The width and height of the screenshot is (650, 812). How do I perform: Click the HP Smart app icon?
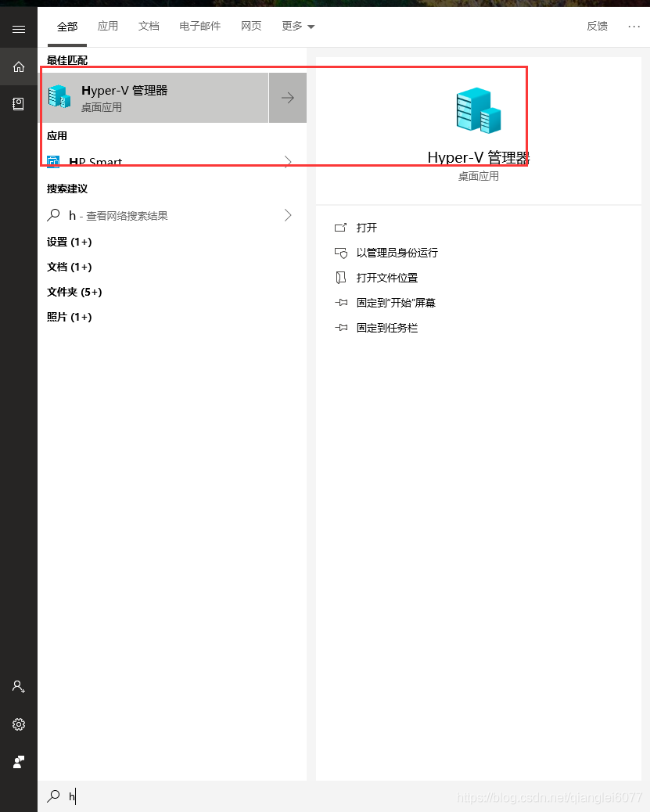click(53, 162)
